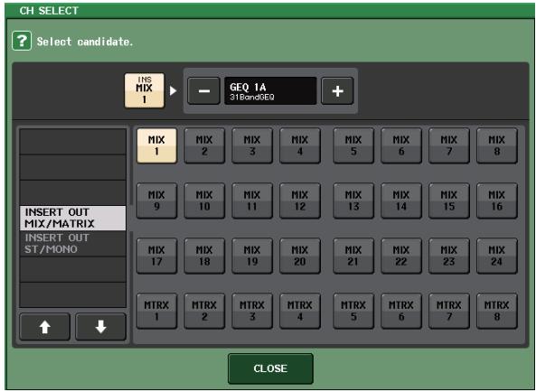Click the up arrow list scroll button
This screenshot has width=536, height=392.
(45, 327)
